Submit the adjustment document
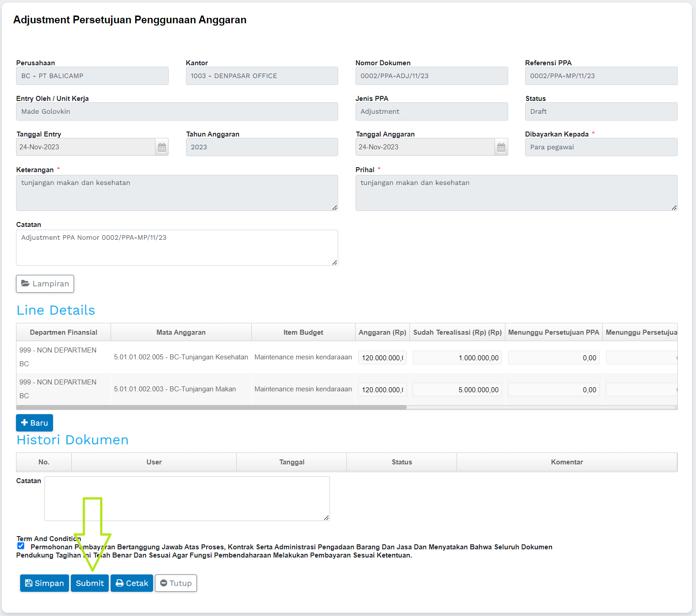The image size is (696, 616). click(90, 583)
